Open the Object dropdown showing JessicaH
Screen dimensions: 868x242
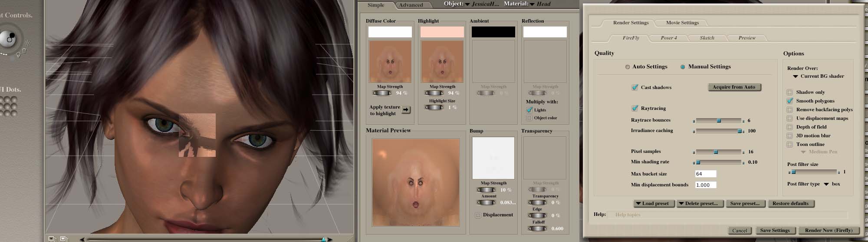tap(482, 4)
